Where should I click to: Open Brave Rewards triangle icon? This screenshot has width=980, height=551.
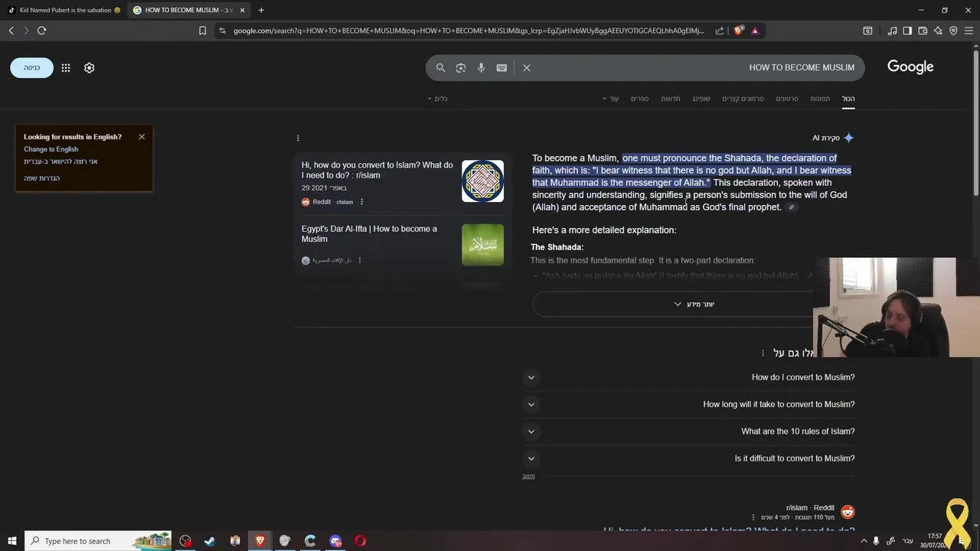pyautogui.click(x=755, y=31)
